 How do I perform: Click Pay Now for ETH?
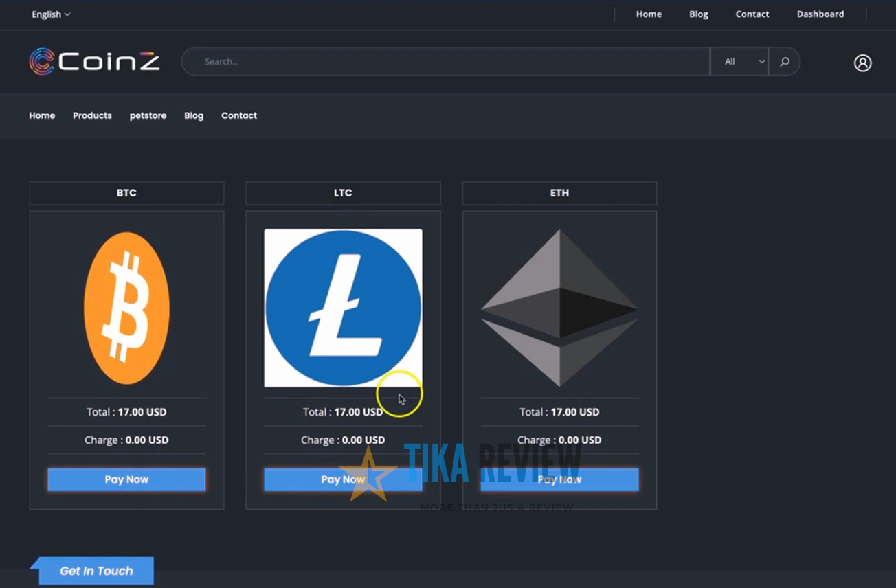click(559, 479)
